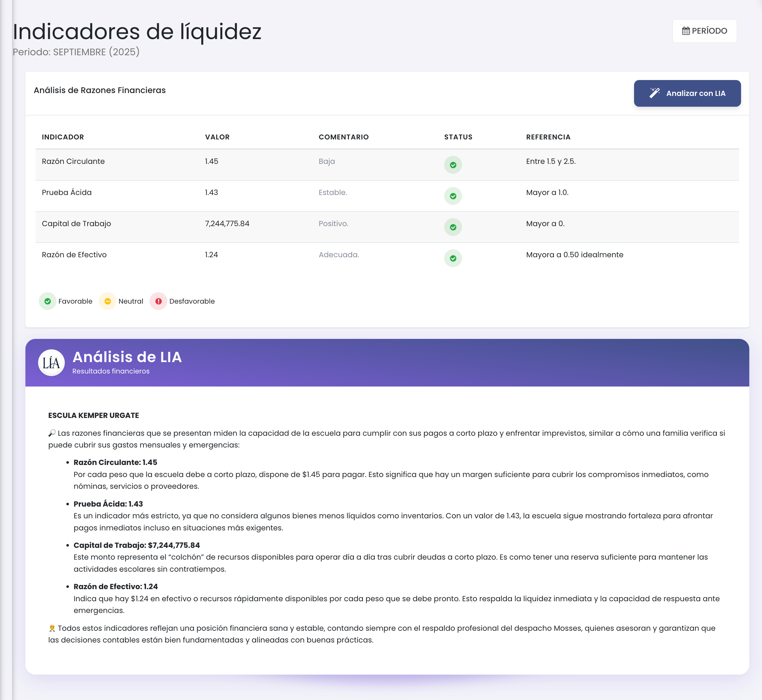Click the ESCULA KEMPER URGATE heading
Screen dimensions: 762x700
pos(93,415)
